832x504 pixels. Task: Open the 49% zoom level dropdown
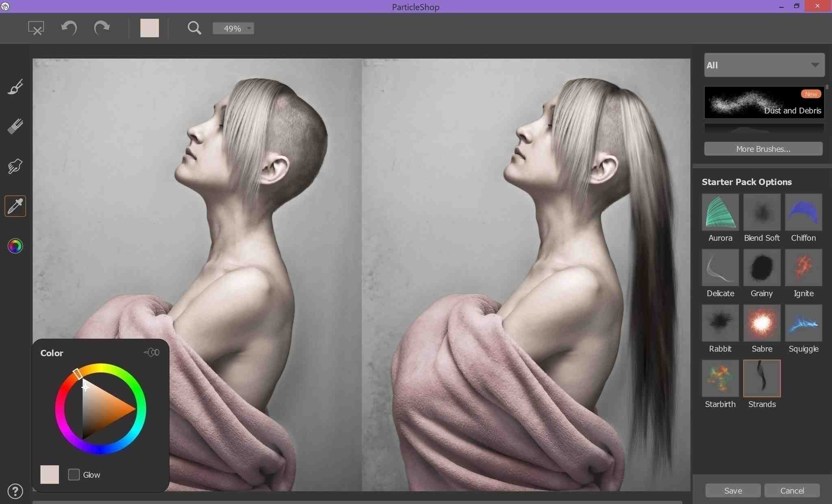point(233,28)
